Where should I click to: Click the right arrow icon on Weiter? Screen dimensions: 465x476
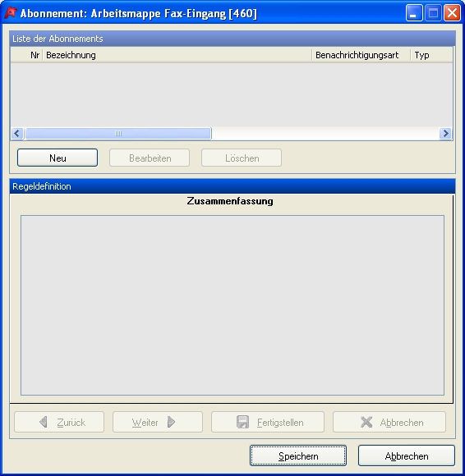pos(172,422)
